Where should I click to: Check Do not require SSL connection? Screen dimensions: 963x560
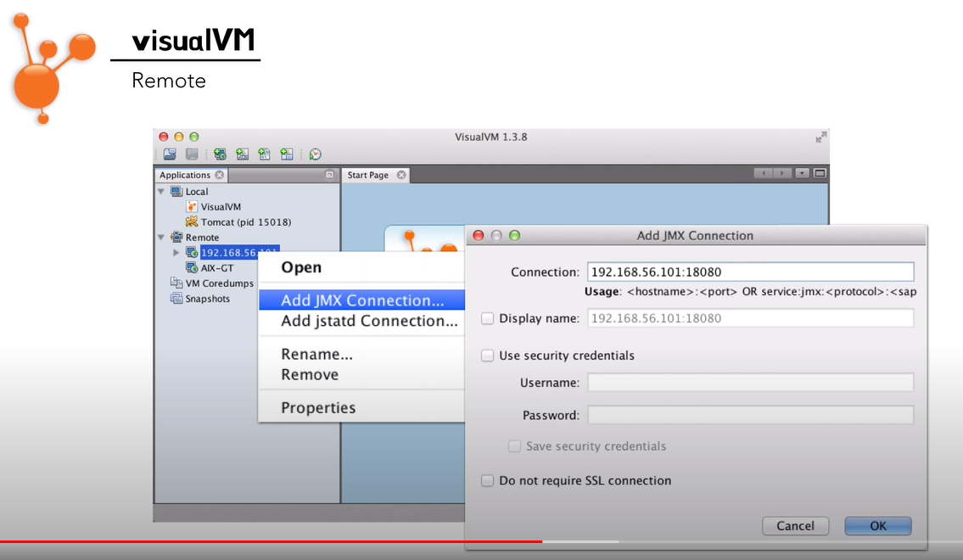coord(488,481)
